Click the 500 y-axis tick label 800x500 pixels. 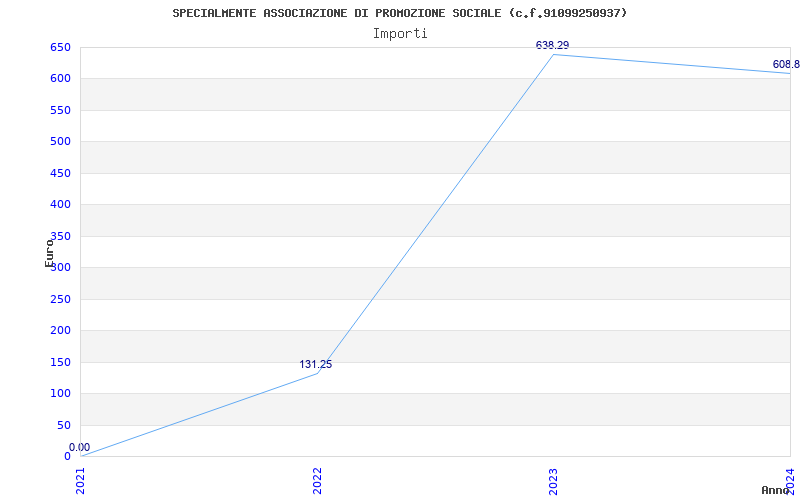[x=60, y=141]
